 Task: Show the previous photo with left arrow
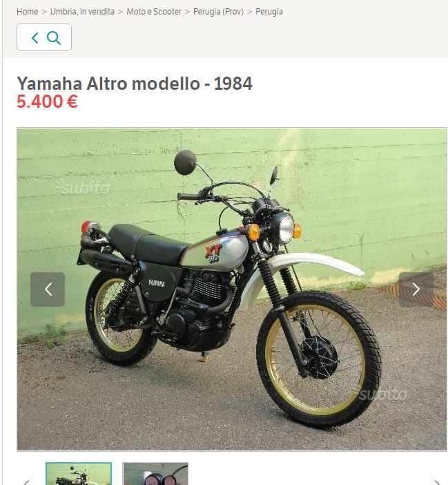point(48,289)
